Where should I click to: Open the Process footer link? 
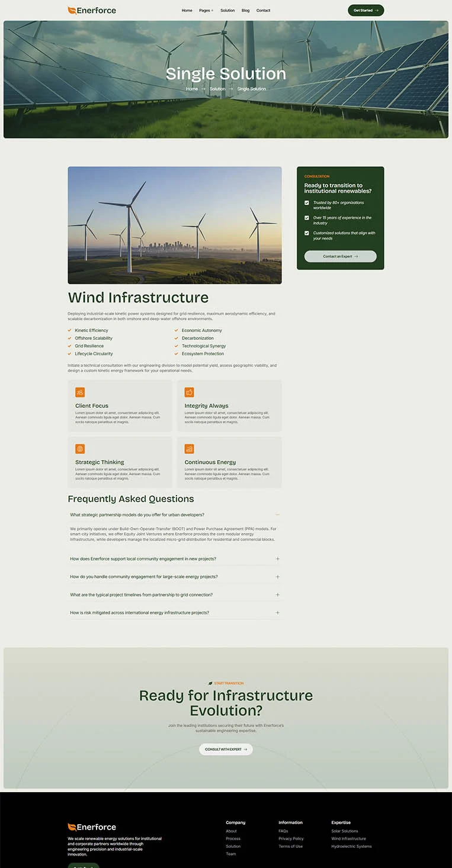(x=233, y=838)
